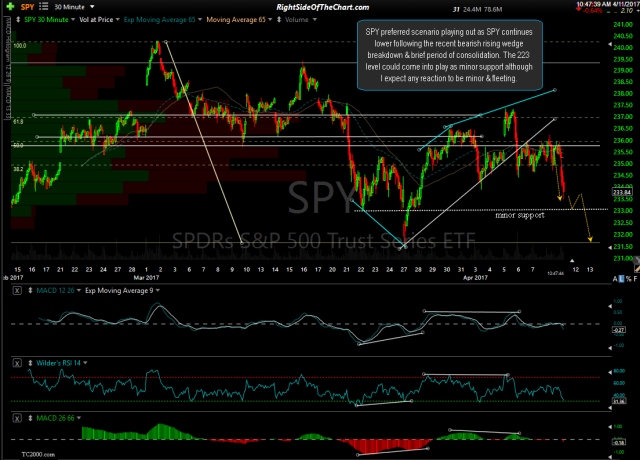Click the move handle of MACD 12 26 pane
This screenshot has height=460, width=640.
30,291
